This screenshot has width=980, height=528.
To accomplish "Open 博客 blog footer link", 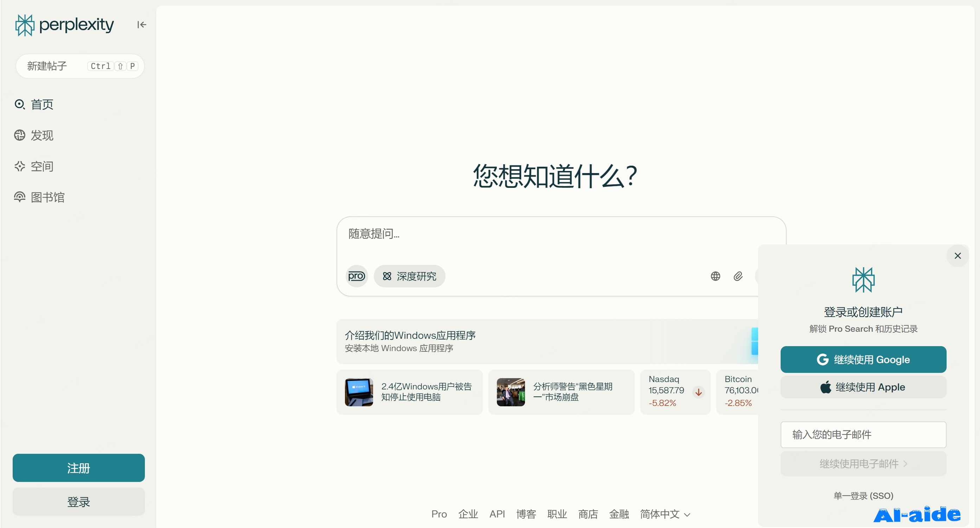I will [x=526, y=514].
